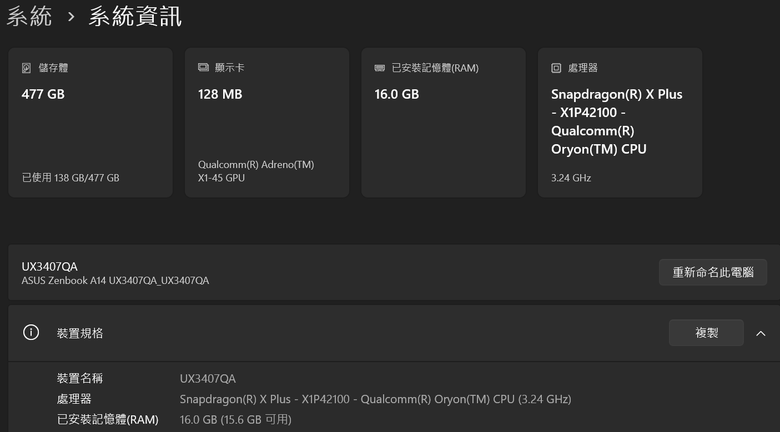This screenshot has height=432, width=780.
Task: Click the graphics card icon
Action: (x=203, y=67)
